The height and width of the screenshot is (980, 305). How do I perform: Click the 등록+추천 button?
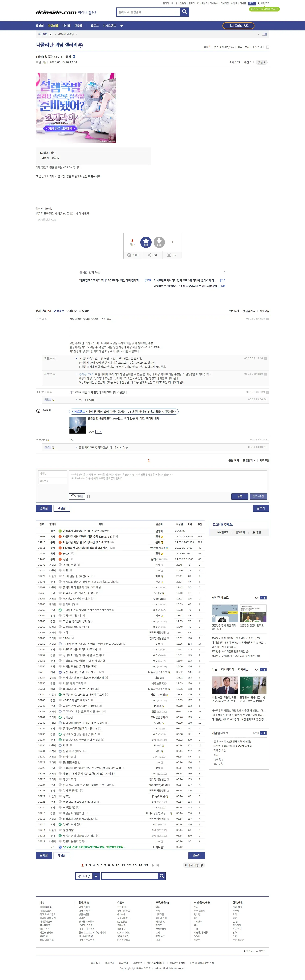point(258,496)
